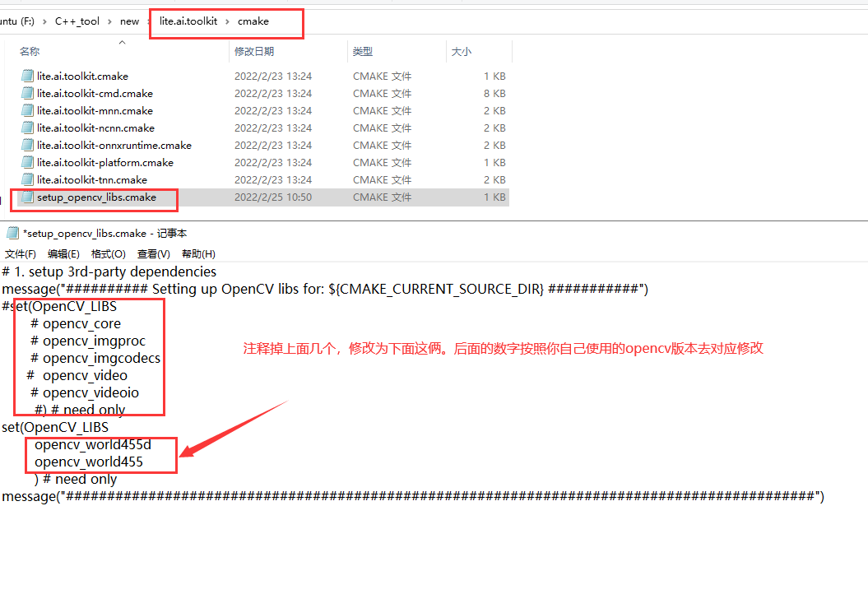Navigate to new folder in address bar
The width and height of the screenshot is (868, 608).
129,21
